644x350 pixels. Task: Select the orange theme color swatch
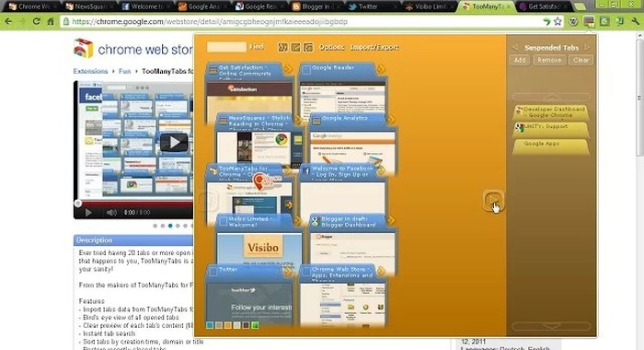point(228,325)
